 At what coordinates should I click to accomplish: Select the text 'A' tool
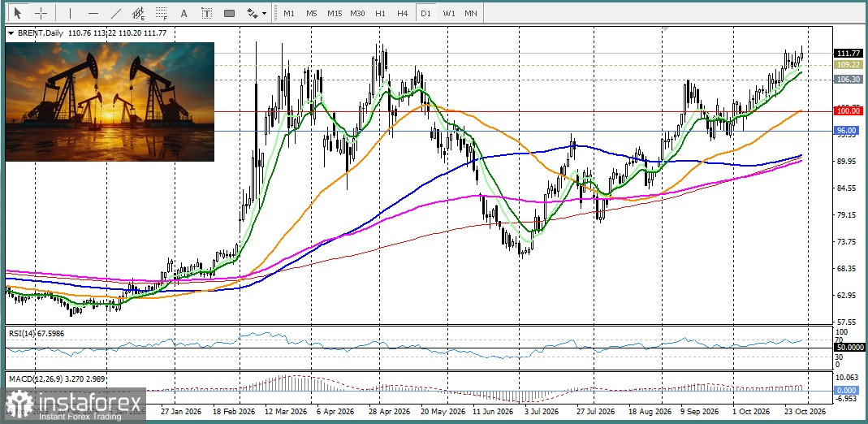click(184, 13)
